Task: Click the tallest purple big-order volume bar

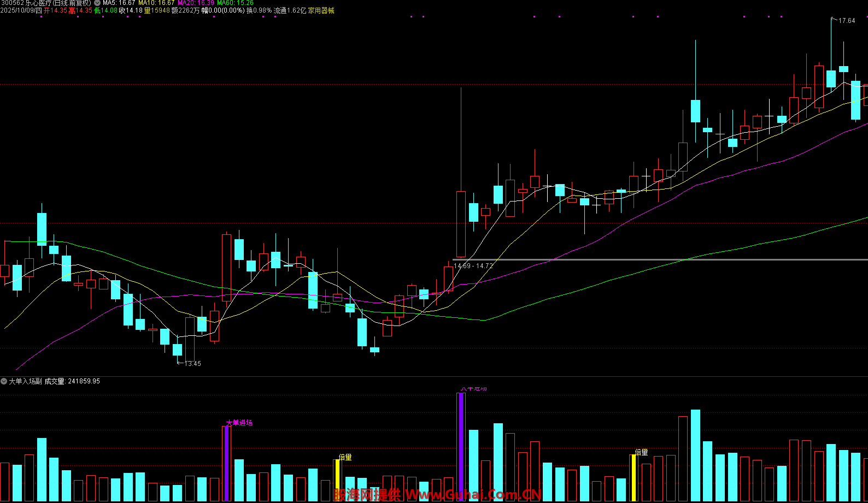Action: (461, 446)
